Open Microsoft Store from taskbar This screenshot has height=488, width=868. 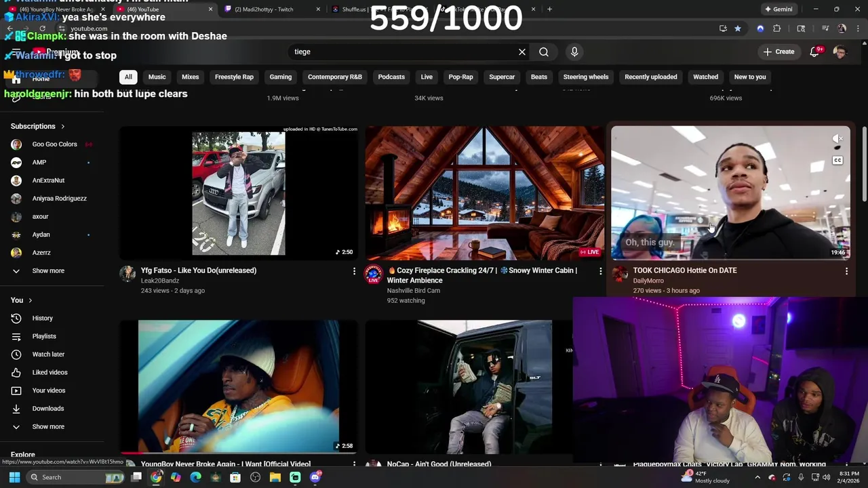click(x=235, y=477)
